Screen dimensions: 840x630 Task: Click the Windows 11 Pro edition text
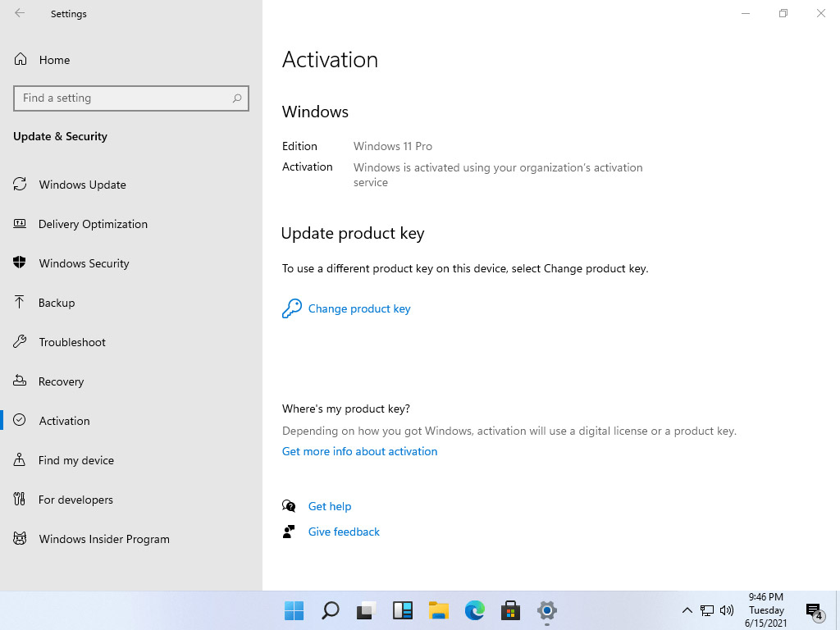tap(393, 146)
